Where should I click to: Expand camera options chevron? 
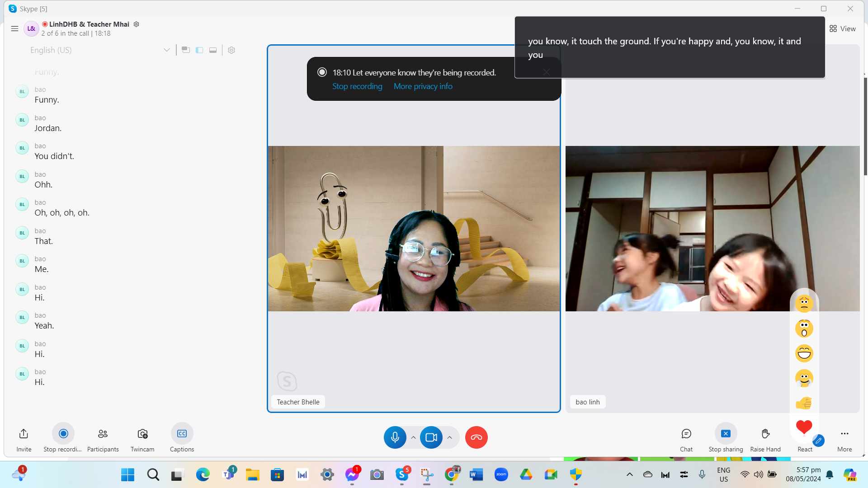(x=449, y=437)
